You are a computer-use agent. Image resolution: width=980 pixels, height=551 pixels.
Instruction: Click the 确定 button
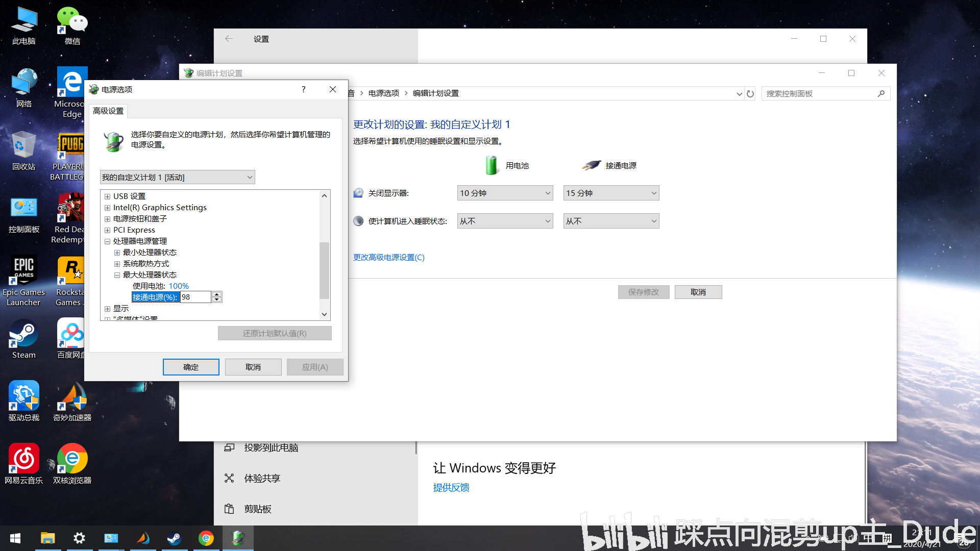pyautogui.click(x=191, y=367)
